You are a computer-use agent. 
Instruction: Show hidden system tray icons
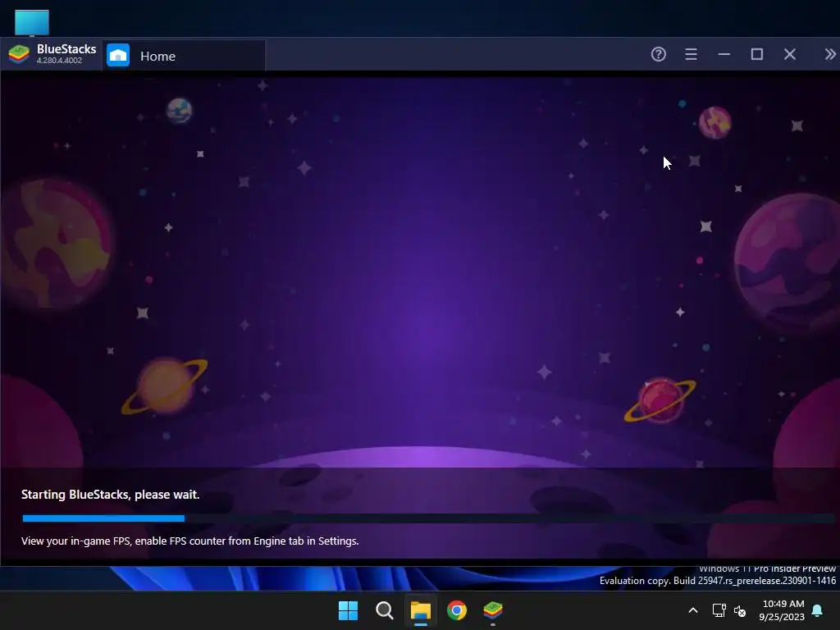pyautogui.click(x=692, y=610)
